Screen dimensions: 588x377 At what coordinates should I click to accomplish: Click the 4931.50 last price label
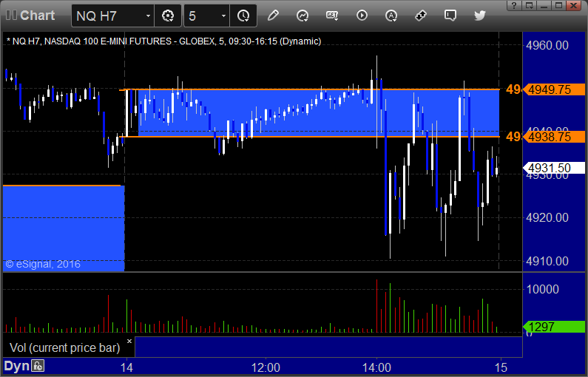pos(554,168)
